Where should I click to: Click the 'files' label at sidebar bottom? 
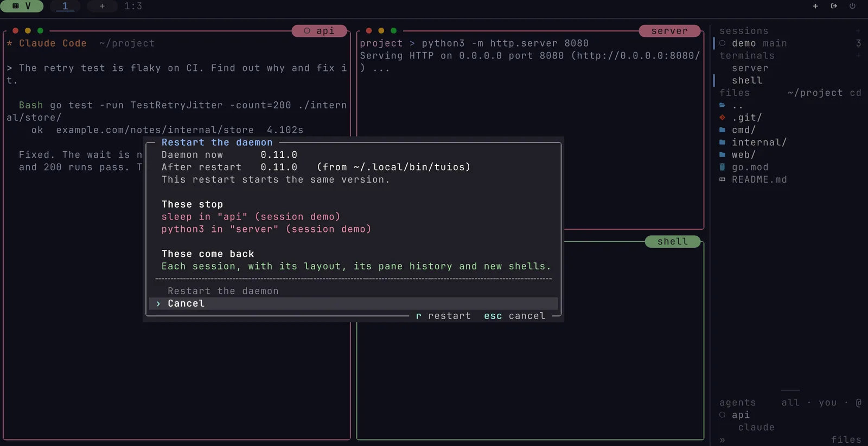[x=846, y=440]
